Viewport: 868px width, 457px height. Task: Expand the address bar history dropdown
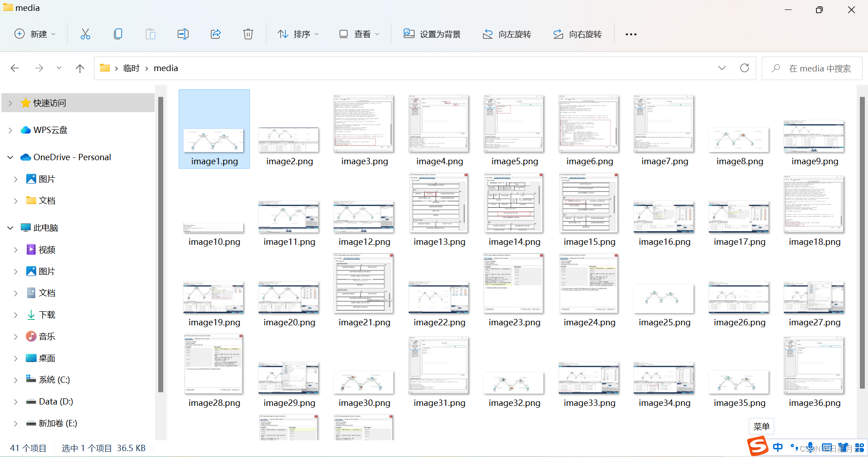(x=722, y=68)
